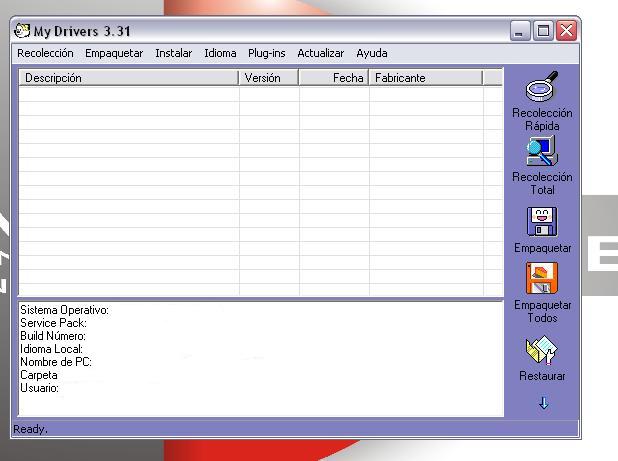Click the 'Usuario:' label
Image resolution: width=618 pixels, height=461 pixels.
pyautogui.click(x=39, y=388)
